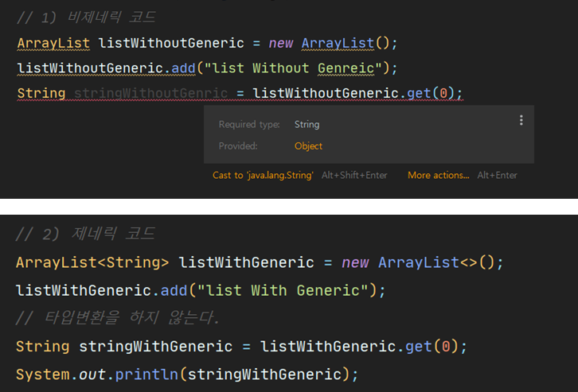The width and height of the screenshot is (578, 392).
Task: Click 'System.out.println' in the last line
Action: 97,375
